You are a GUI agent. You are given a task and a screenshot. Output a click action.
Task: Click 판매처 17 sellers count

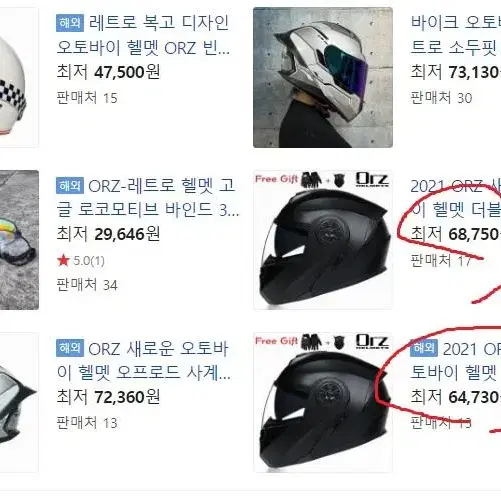pos(441,261)
